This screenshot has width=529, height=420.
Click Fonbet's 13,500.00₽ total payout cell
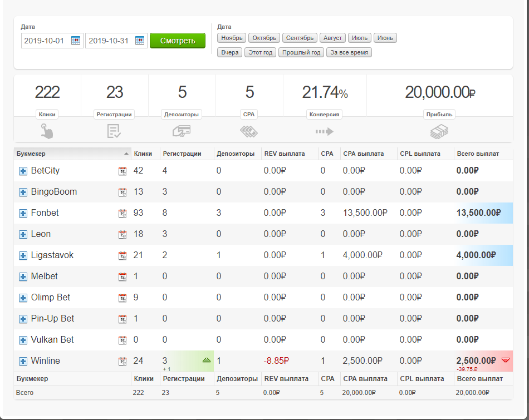(483, 213)
